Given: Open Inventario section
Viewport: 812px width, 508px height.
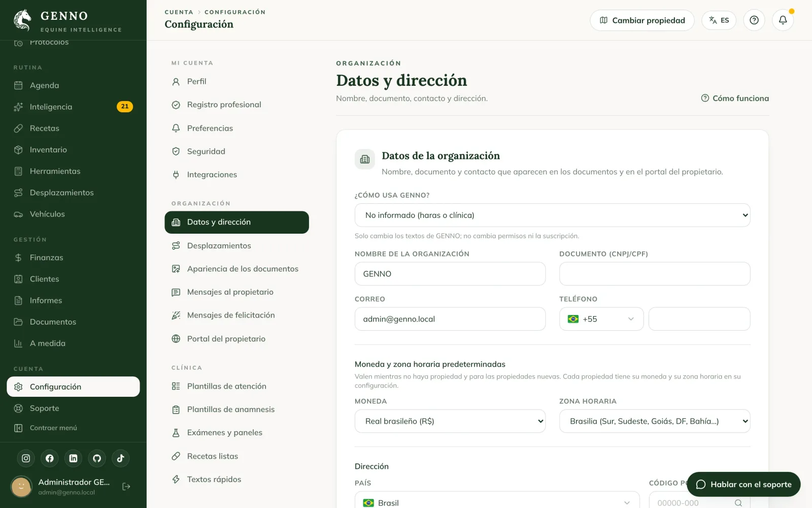Looking at the screenshot, I should [73, 150].
